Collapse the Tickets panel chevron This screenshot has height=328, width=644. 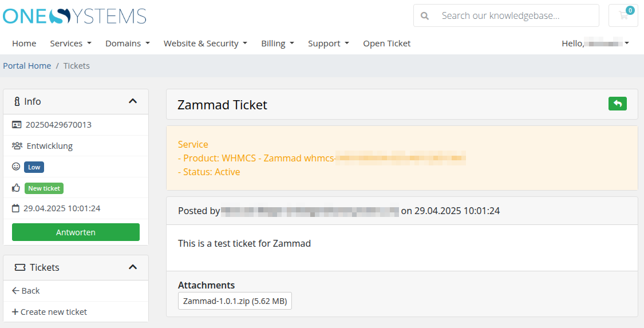(x=133, y=267)
